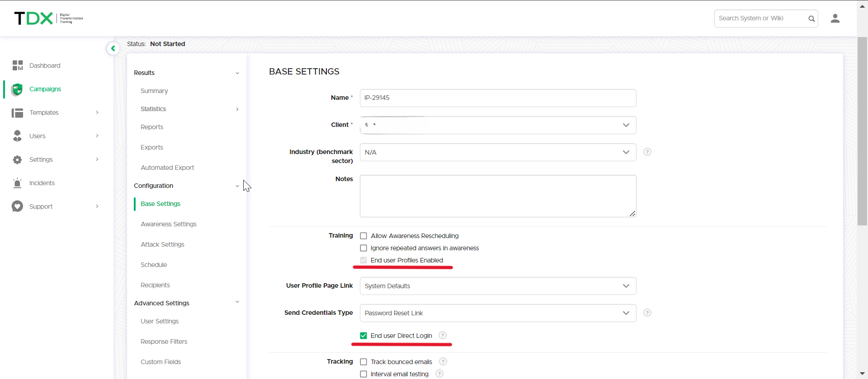Screen dimensions: 868x379
Task: Click the Support heart icon
Action: 17,206
